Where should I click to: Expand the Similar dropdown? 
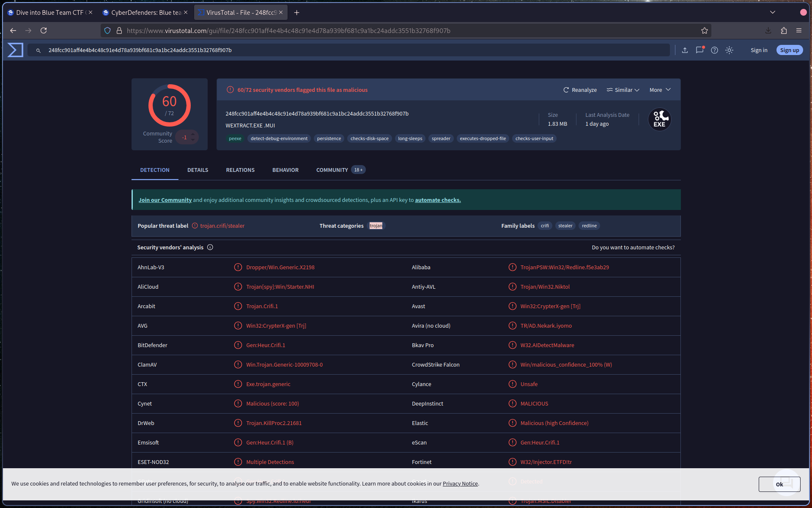coord(623,90)
